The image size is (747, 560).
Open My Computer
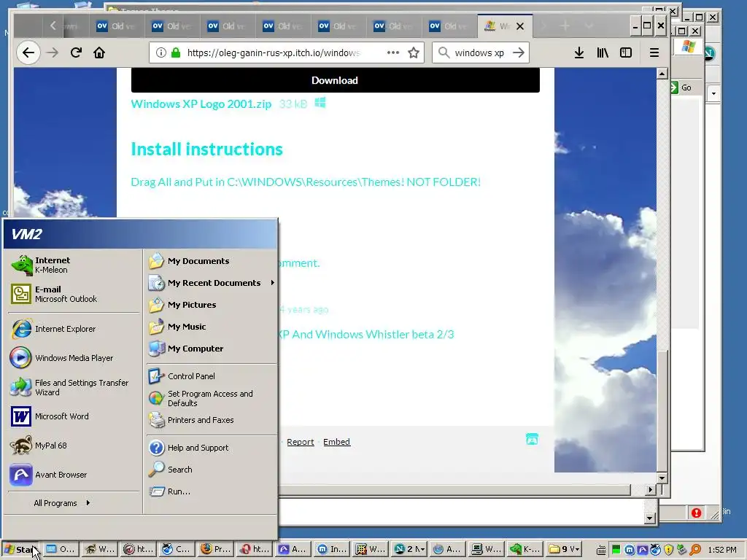point(211,349)
